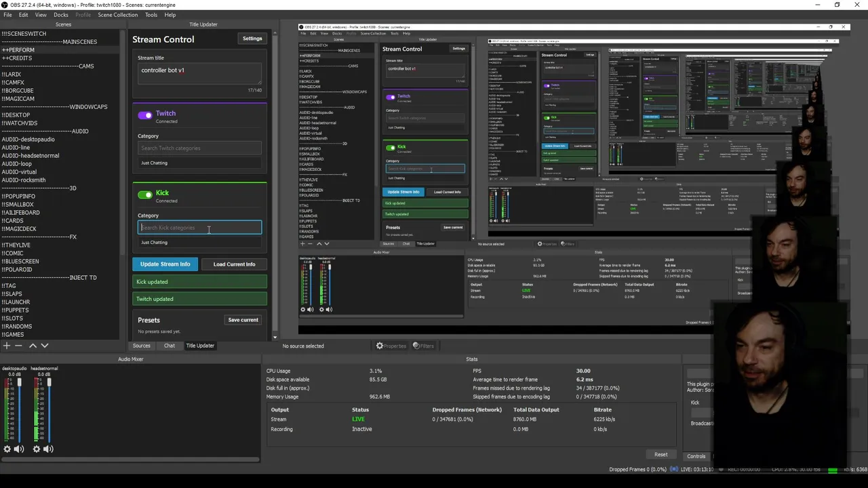Viewport: 868px width, 488px height.
Task: Toggle the Kick connection switch
Action: click(x=145, y=195)
